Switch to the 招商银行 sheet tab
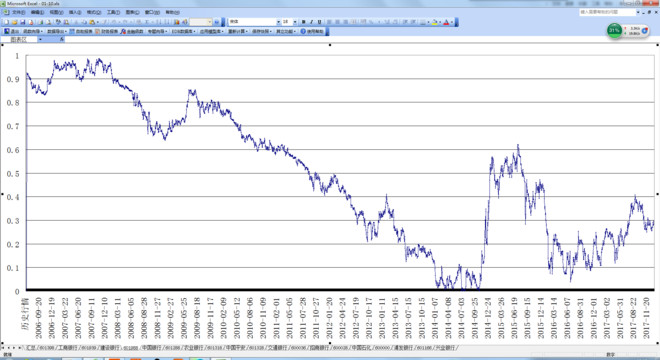 [x=319, y=348]
